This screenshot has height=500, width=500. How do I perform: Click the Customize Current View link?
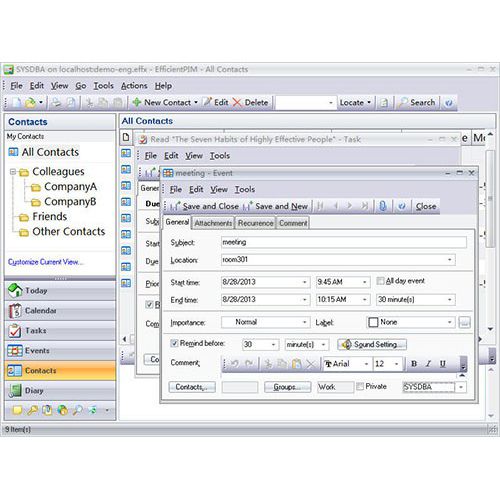[x=45, y=262]
